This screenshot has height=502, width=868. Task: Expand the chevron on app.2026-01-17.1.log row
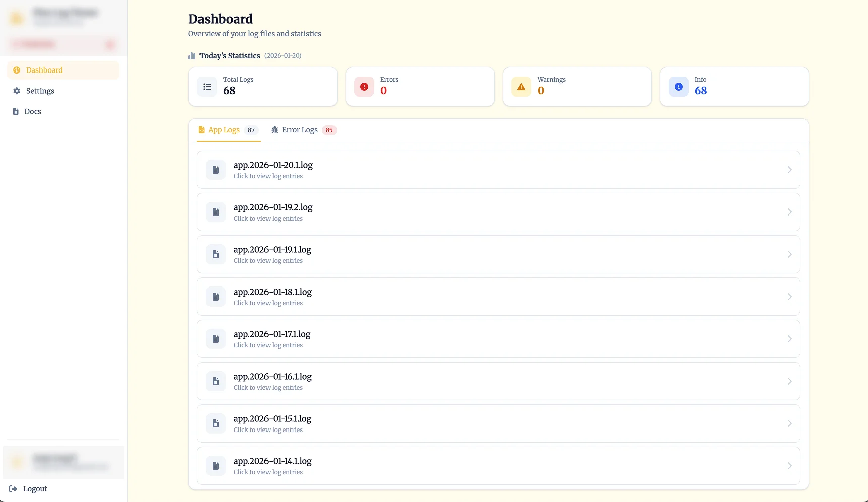click(789, 339)
